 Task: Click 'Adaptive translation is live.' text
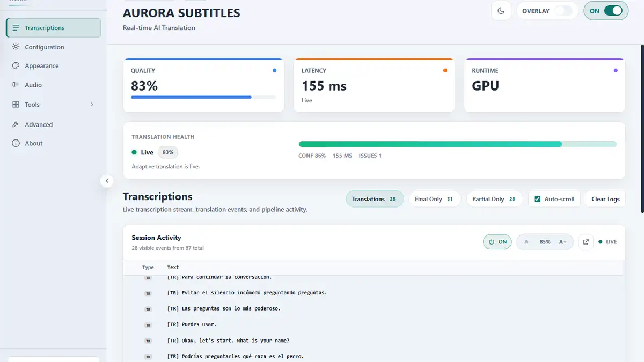(166, 167)
